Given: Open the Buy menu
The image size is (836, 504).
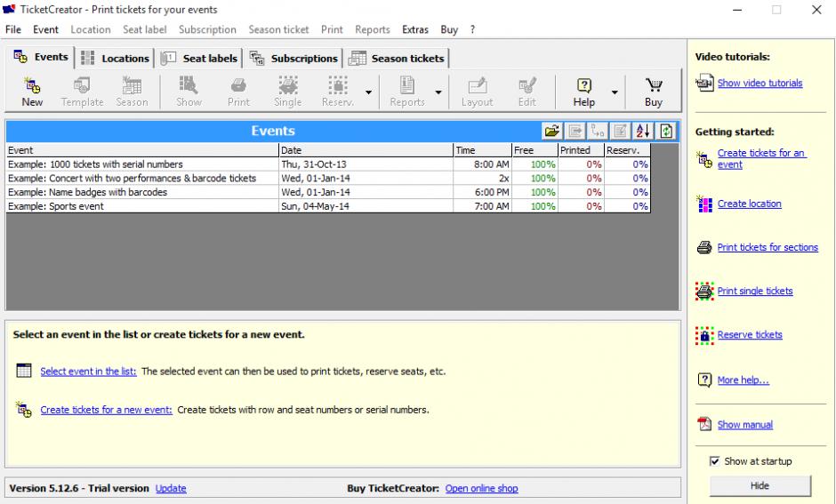Looking at the screenshot, I should coord(449,30).
